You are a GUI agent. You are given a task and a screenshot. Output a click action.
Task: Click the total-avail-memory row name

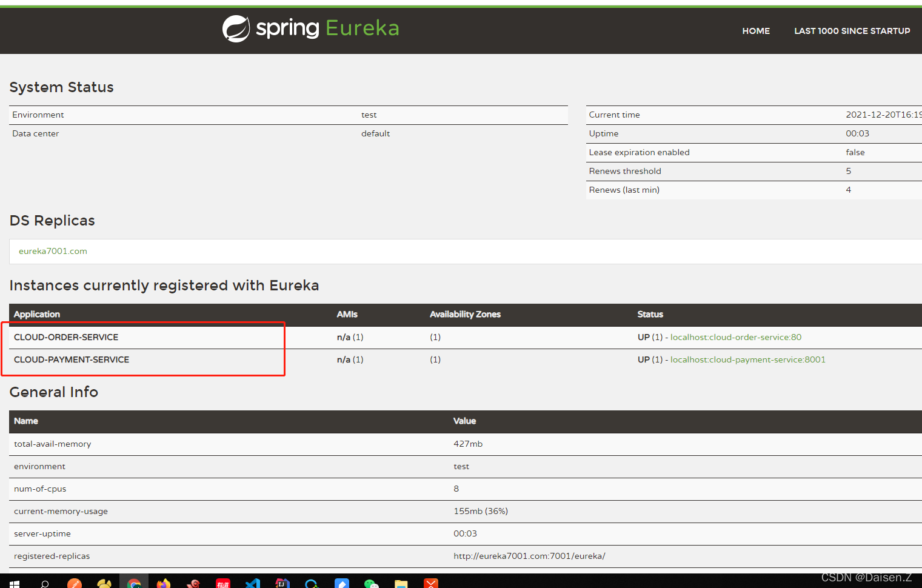pyautogui.click(x=52, y=444)
